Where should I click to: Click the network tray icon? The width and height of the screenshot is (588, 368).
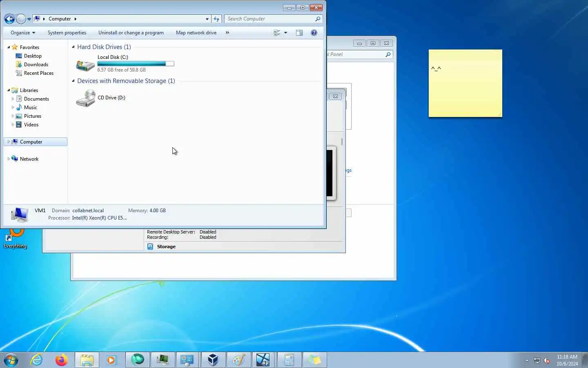[x=537, y=360]
